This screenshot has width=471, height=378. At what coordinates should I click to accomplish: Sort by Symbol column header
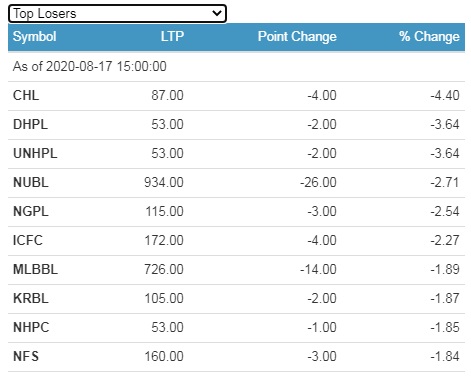34,36
